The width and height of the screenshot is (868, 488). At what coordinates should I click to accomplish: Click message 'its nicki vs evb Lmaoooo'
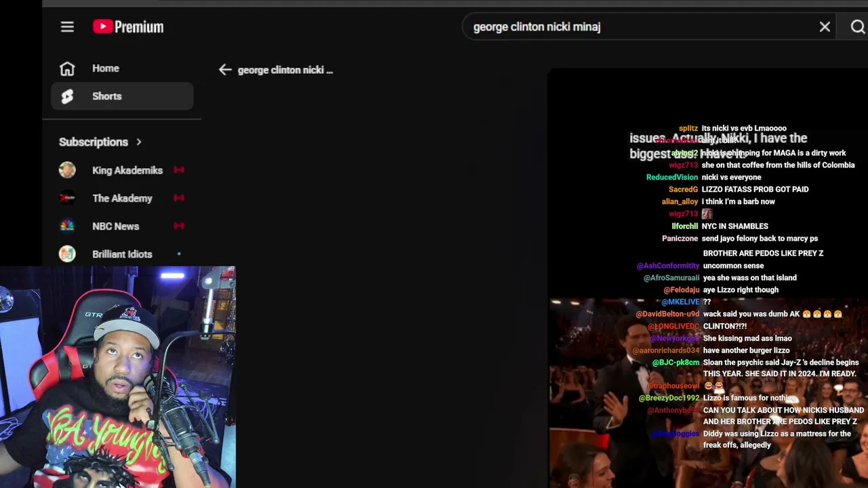(745, 128)
